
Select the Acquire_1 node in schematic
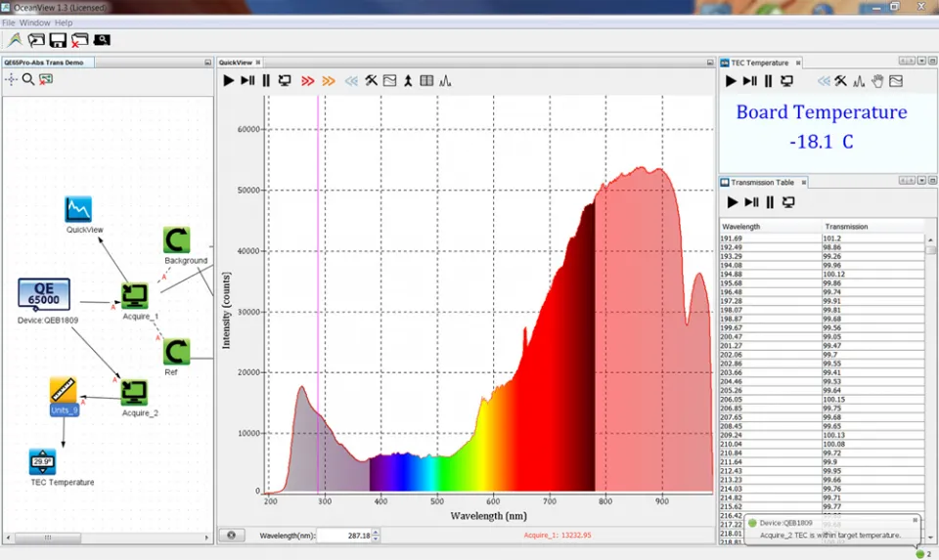pyautogui.click(x=135, y=295)
